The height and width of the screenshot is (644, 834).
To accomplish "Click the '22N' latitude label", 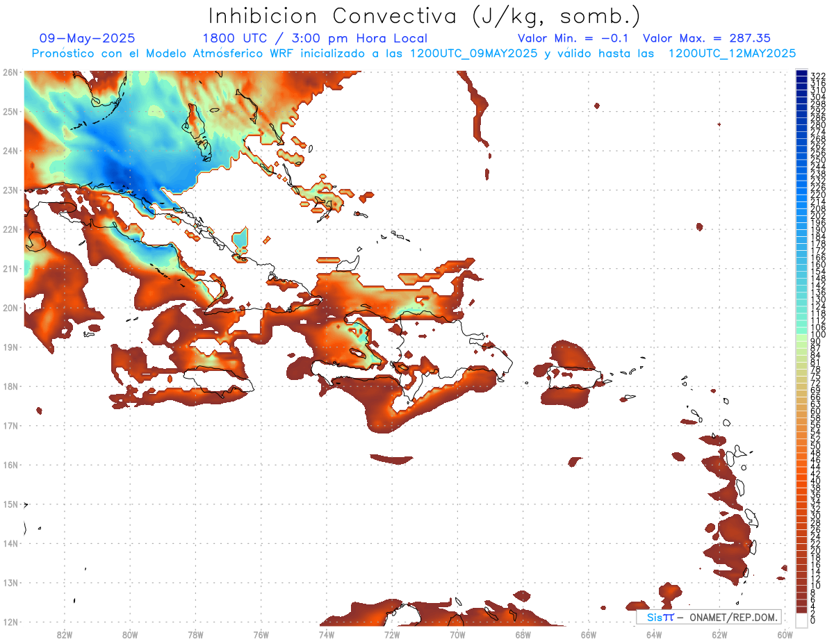I will [10, 229].
